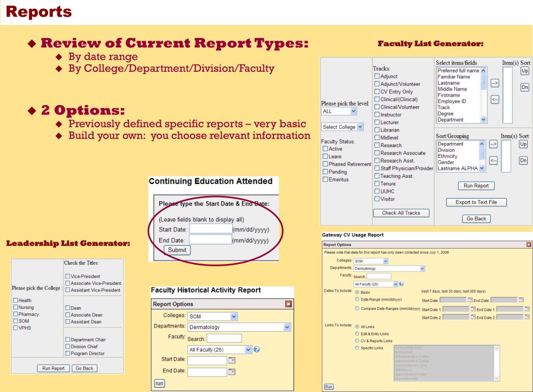Open All Faculty (26) dropdown in Gateway CV Usage Report

pos(376,284)
